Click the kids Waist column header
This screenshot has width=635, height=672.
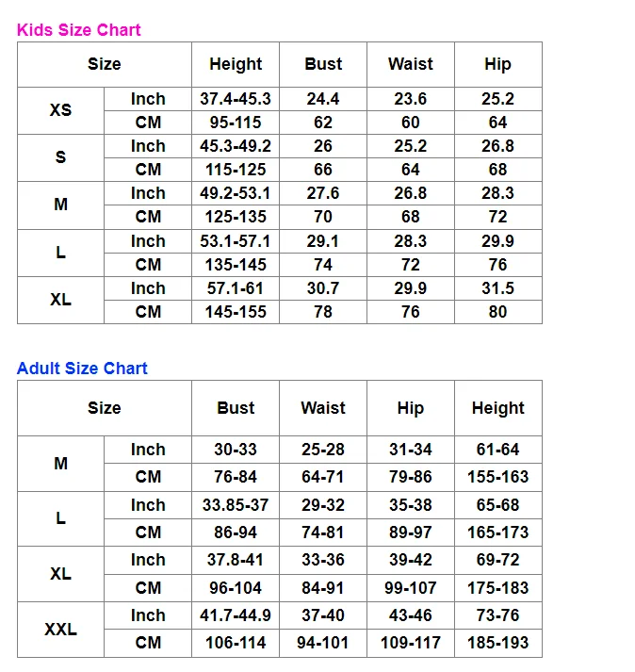(411, 64)
